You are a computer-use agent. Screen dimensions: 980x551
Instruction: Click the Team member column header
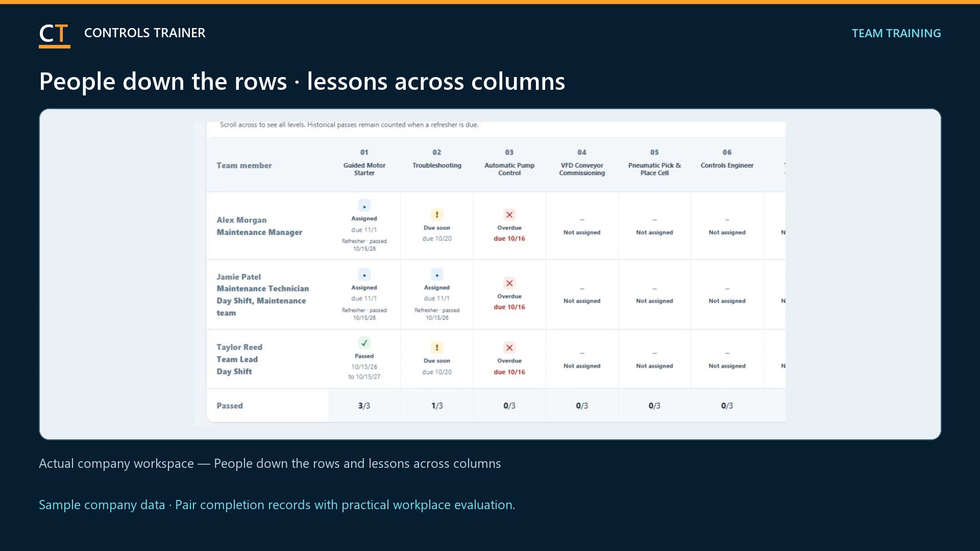[244, 165]
